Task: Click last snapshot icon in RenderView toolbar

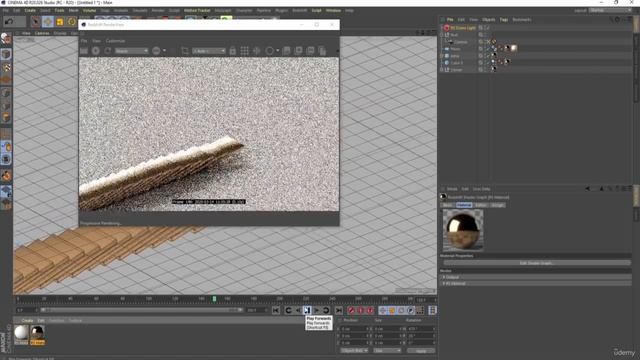Action: point(322,51)
